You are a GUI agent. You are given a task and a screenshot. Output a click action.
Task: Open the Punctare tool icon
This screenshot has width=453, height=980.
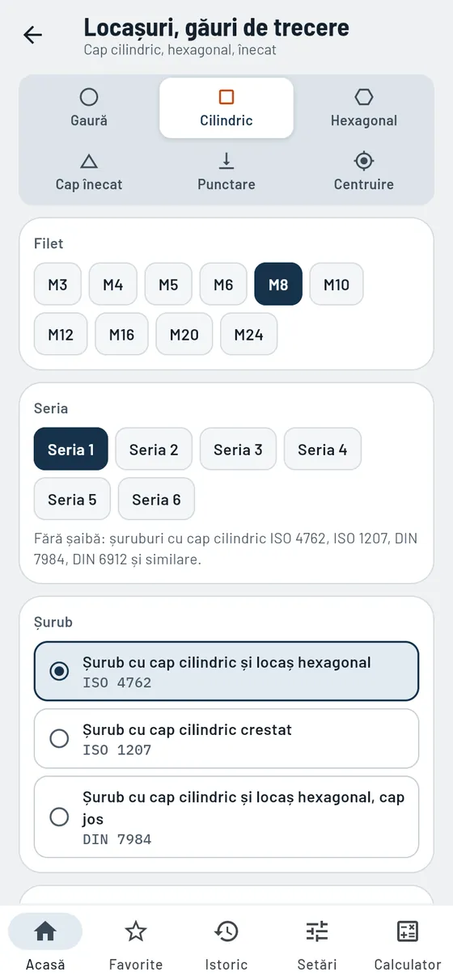click(x=226, y=161)
